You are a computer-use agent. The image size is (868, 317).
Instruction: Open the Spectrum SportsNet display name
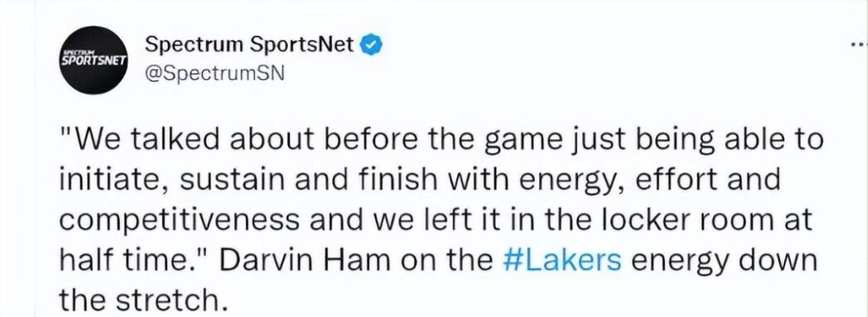(x=249, y=46)
